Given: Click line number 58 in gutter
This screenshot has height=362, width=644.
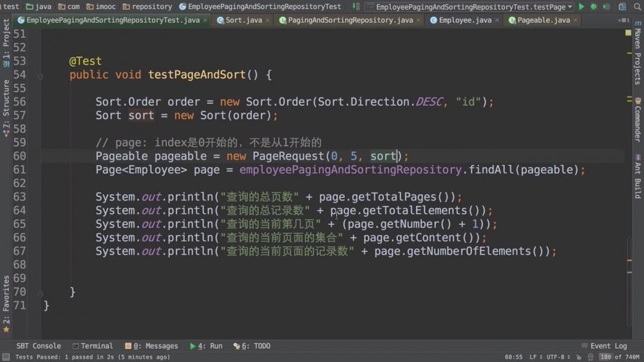Looking at the screenshot, I should [19, 129].
